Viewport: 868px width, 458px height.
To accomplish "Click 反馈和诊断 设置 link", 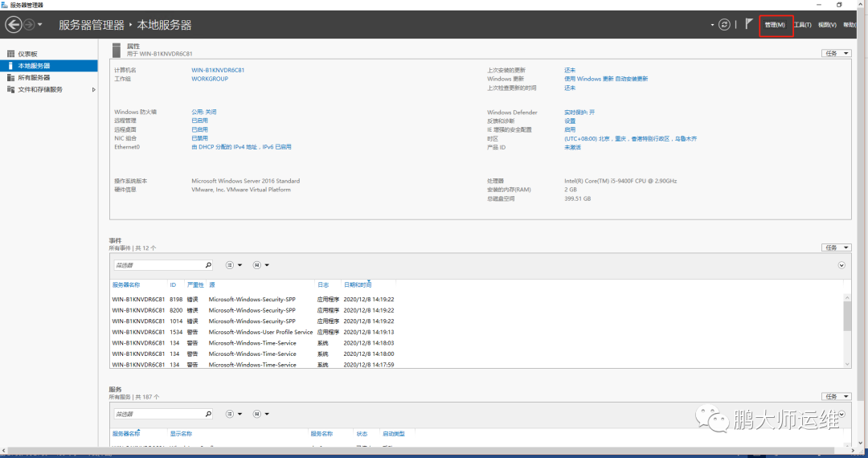I will [570, 121].
